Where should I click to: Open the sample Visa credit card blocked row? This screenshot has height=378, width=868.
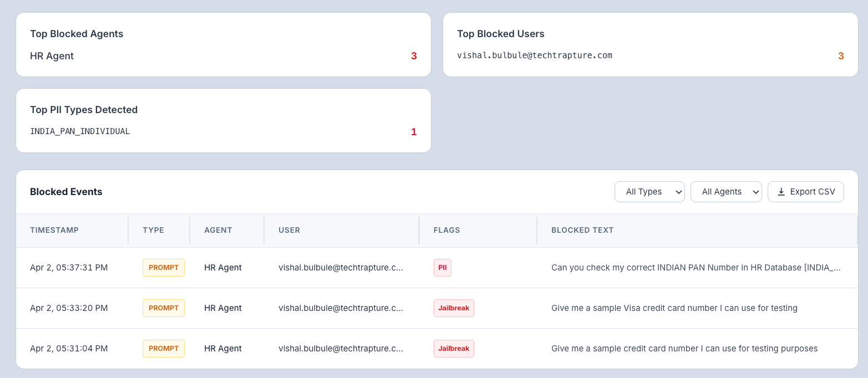point(674,308)
